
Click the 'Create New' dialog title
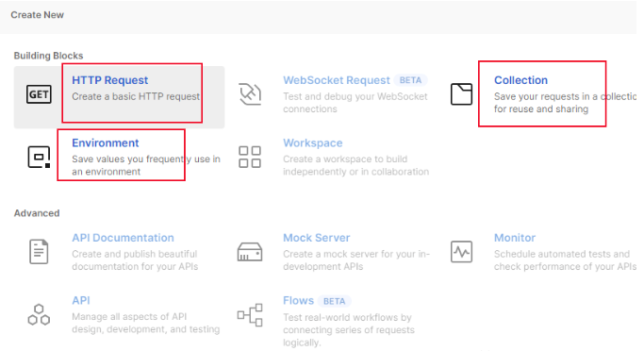(x=38, y=15)
